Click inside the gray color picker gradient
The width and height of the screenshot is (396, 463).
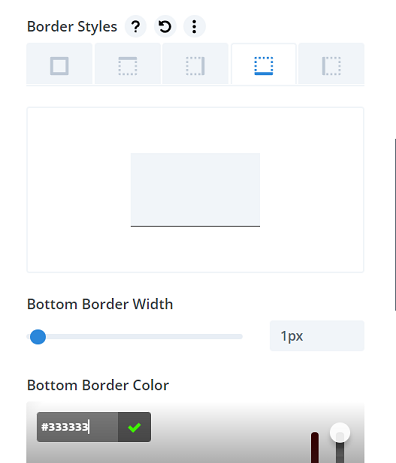click(217, 447)
